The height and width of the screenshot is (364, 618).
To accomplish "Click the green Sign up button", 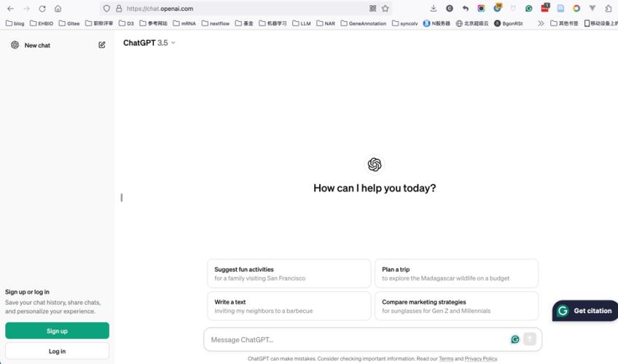I will point(57,331).
